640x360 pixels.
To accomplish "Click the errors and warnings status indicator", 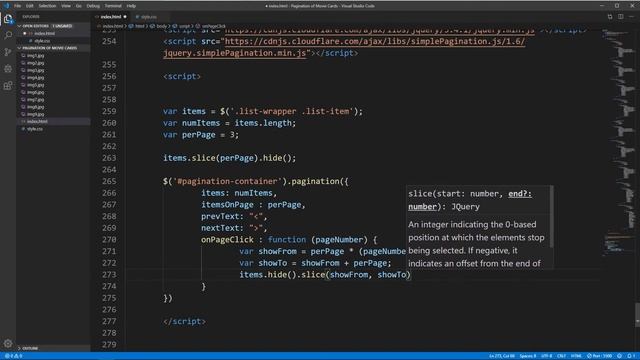I will (13, 356).
